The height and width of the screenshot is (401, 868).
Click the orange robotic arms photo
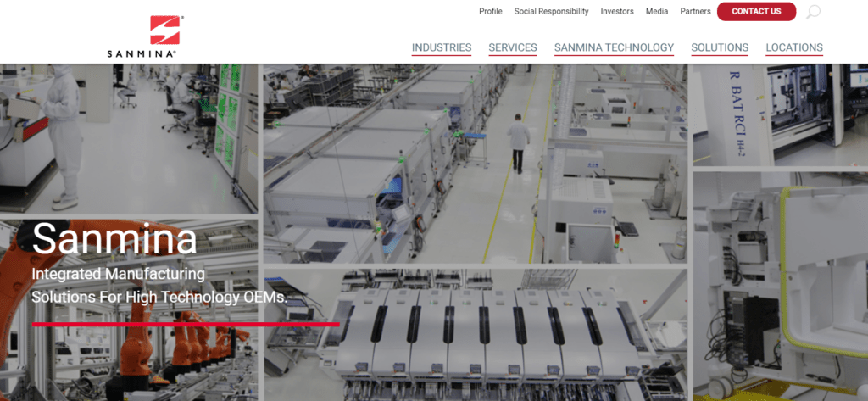coord(127,356)
